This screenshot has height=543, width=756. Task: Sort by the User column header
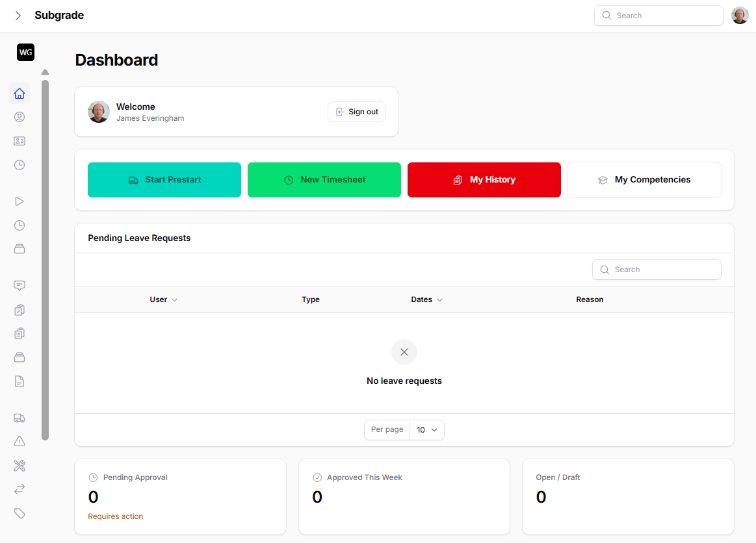(x=163, y=299)
